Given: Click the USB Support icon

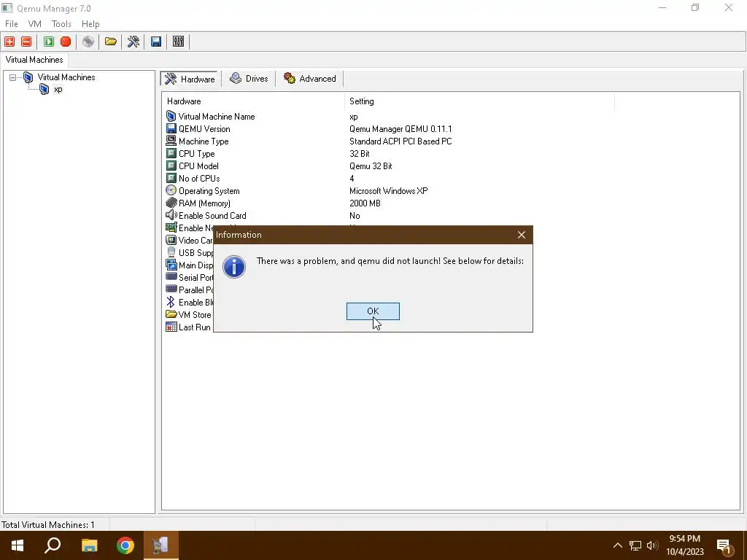Looking at the screenshot, I should (x=171, y=252).
